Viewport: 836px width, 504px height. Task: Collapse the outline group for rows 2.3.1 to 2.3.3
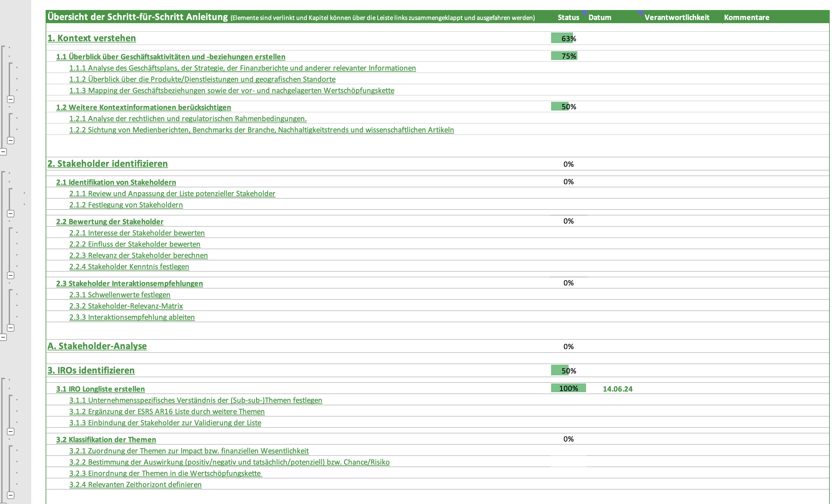(x=11, y=328)
